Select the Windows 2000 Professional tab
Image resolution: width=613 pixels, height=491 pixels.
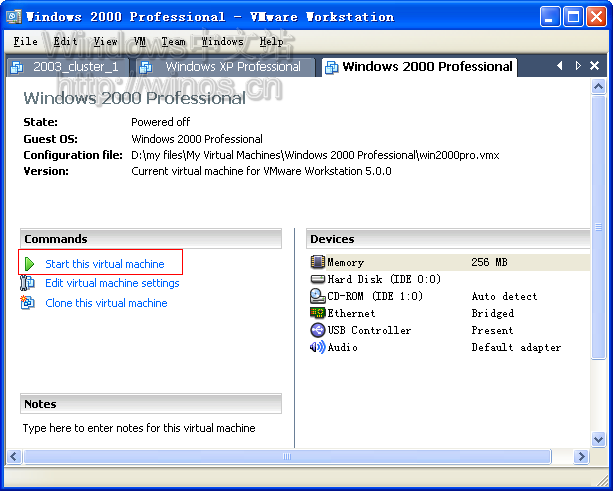coord(419,67)
